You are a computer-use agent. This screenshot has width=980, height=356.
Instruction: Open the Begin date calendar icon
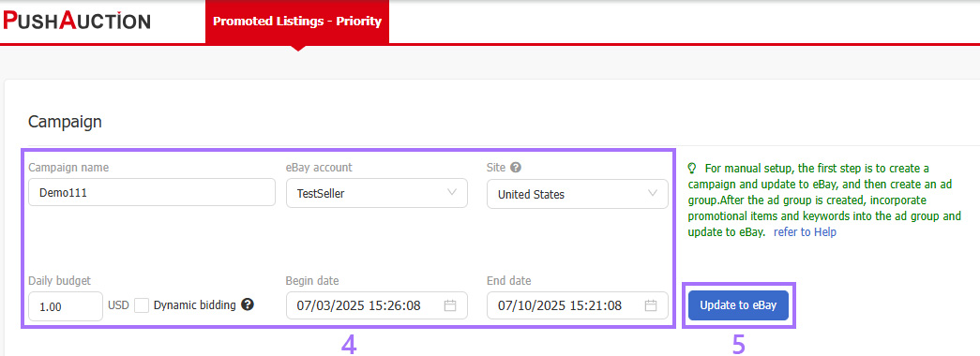450,306
